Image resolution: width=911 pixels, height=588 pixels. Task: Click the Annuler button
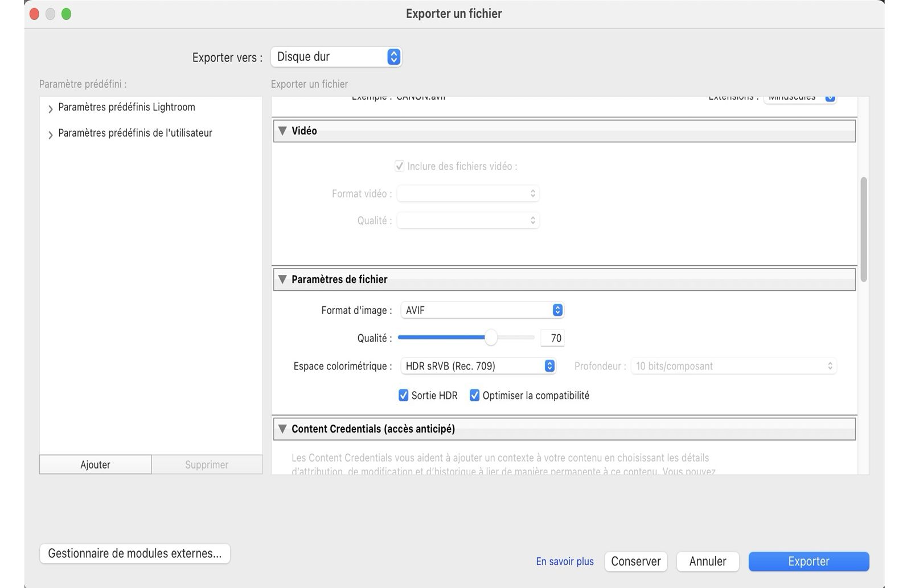(708, 561)
